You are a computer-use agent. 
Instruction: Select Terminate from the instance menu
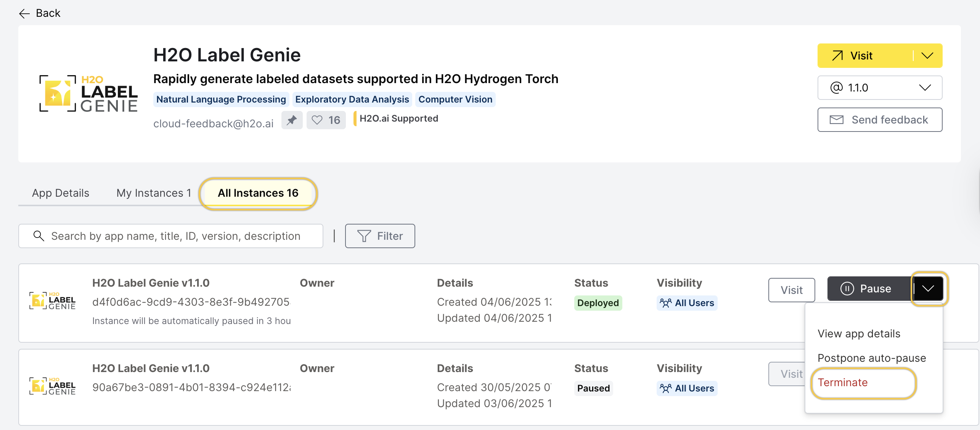click(x=843, y=382)
